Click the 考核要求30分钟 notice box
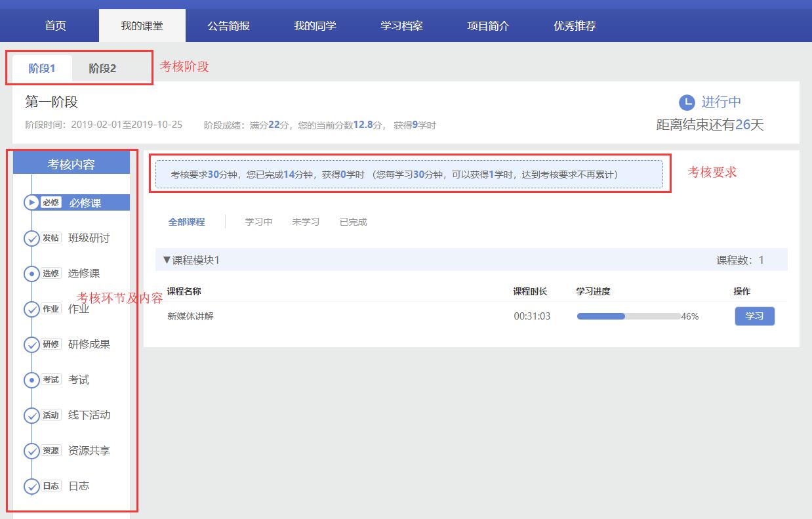 coord(409,175)
